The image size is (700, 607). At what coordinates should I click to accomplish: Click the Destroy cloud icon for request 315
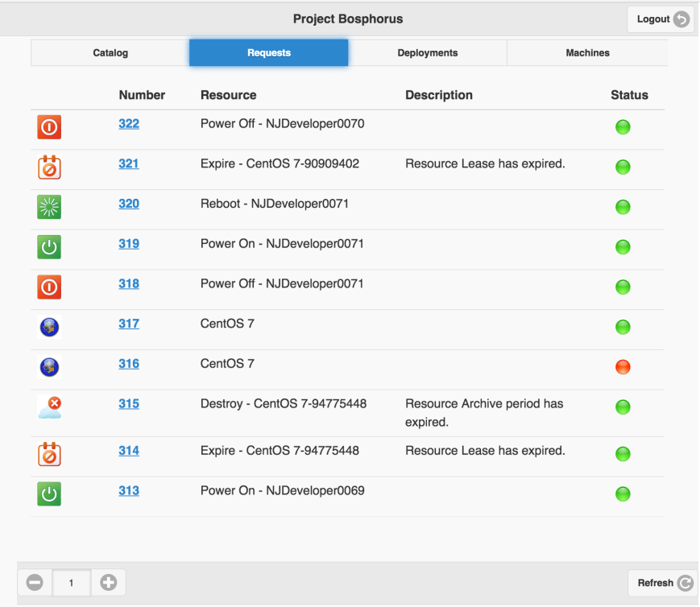49,407
